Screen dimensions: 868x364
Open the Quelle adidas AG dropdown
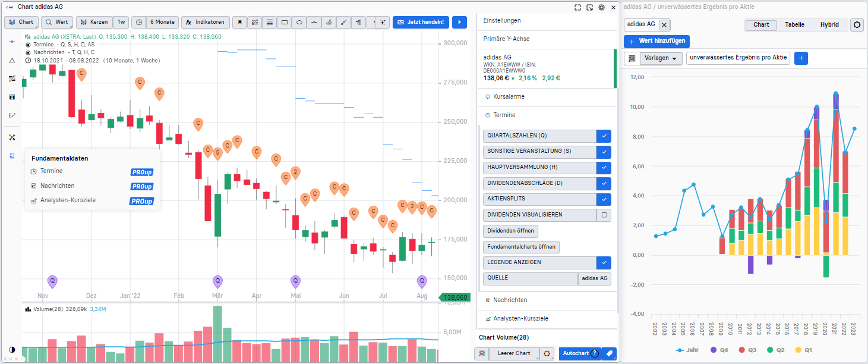(594, 278)
